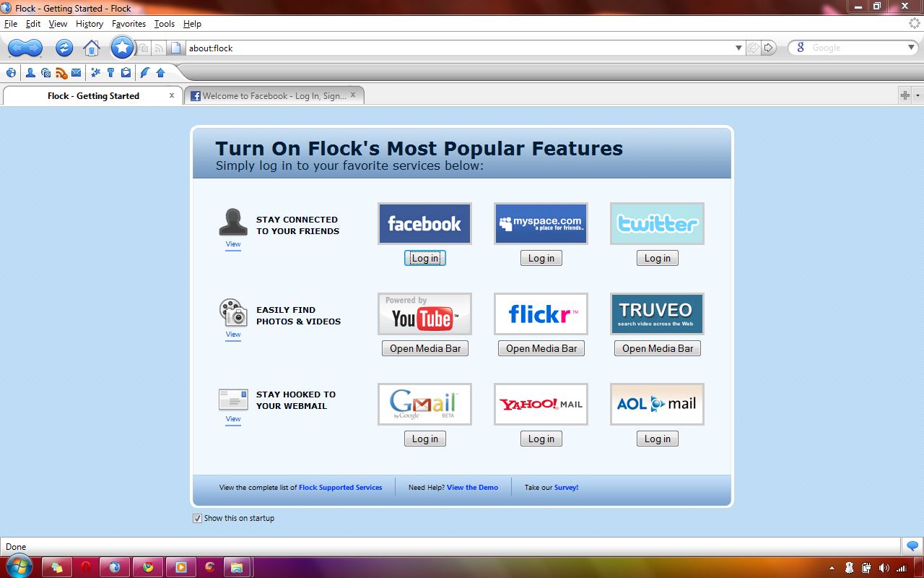Toggle Show this on startup checkbox

197,518
